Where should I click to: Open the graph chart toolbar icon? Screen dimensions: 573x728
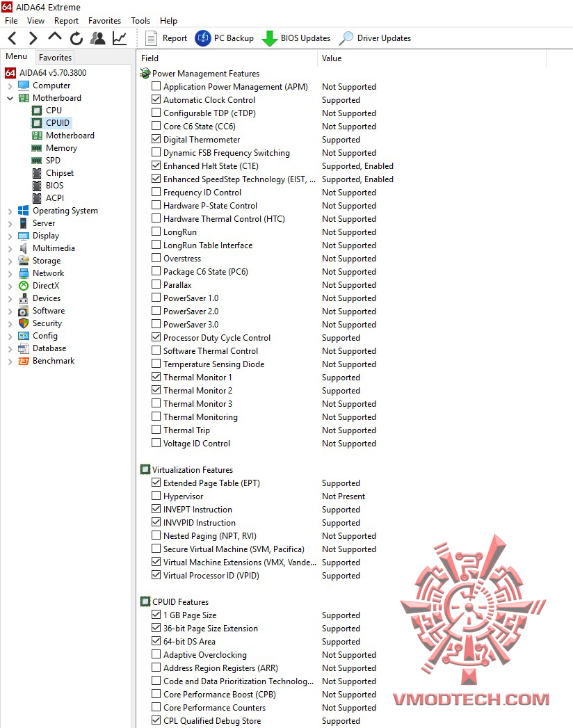120,38
